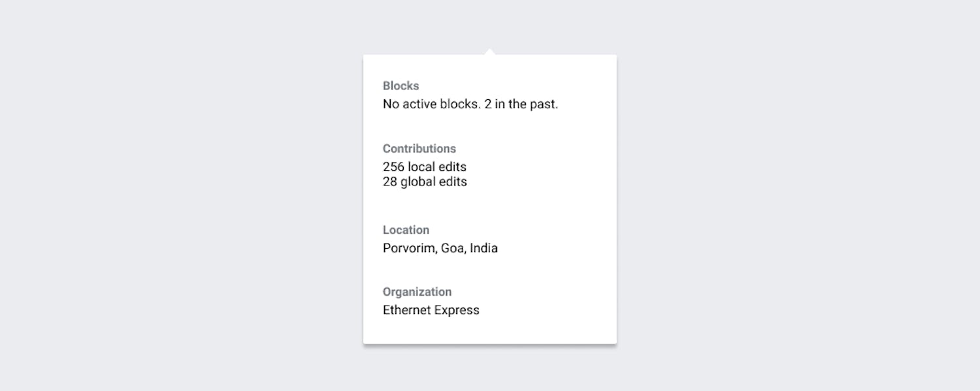Select the Porvorim, Goa, India location line
This screenshot has width=980, height=391.
click(440, 249)
